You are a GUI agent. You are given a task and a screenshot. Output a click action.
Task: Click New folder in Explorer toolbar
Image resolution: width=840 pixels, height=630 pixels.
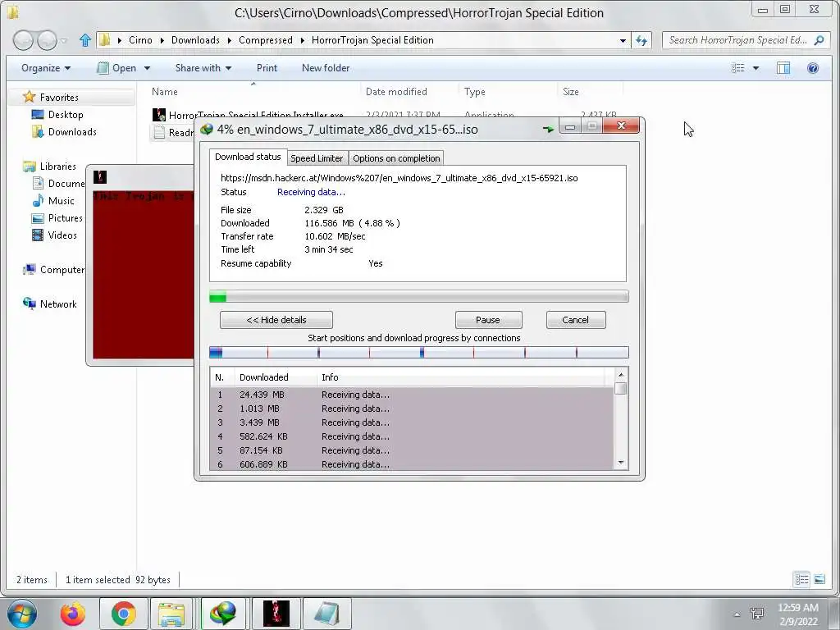(x=326, y=68)
